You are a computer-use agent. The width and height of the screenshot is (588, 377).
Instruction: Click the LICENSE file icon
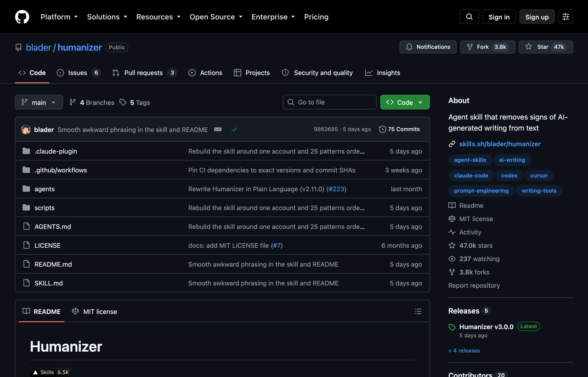[x=26, y=246]
